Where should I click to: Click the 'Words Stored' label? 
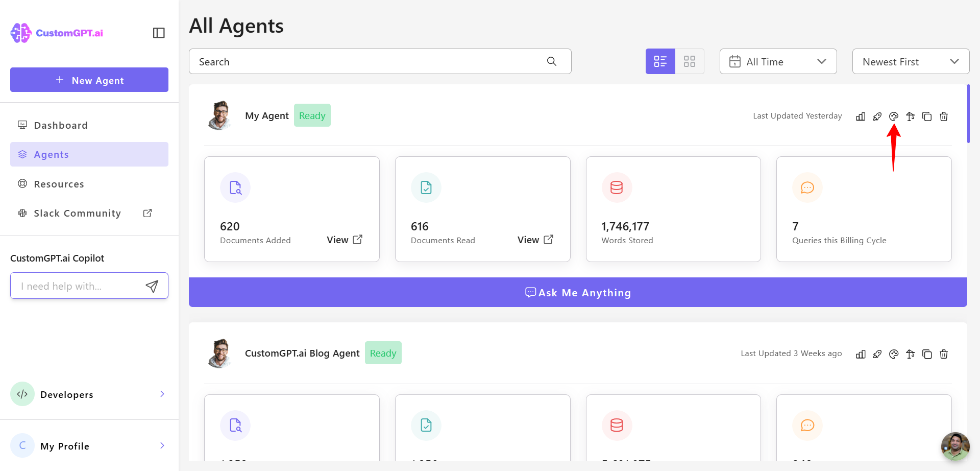point(627,241)
